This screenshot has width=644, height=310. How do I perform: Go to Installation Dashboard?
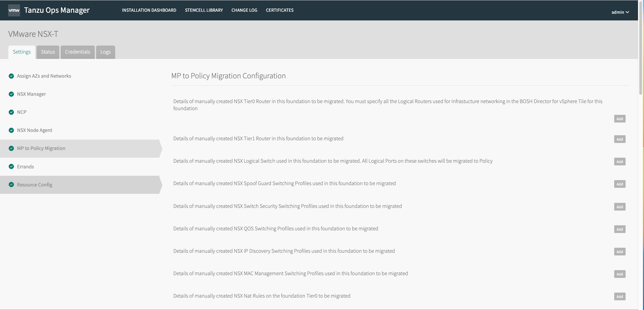tap(149, 10)
